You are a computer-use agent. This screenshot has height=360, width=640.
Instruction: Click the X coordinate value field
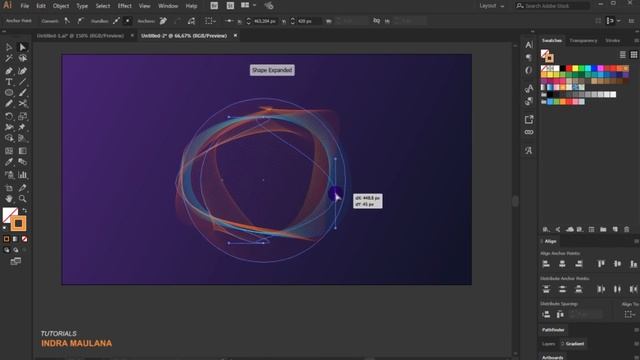264,21
